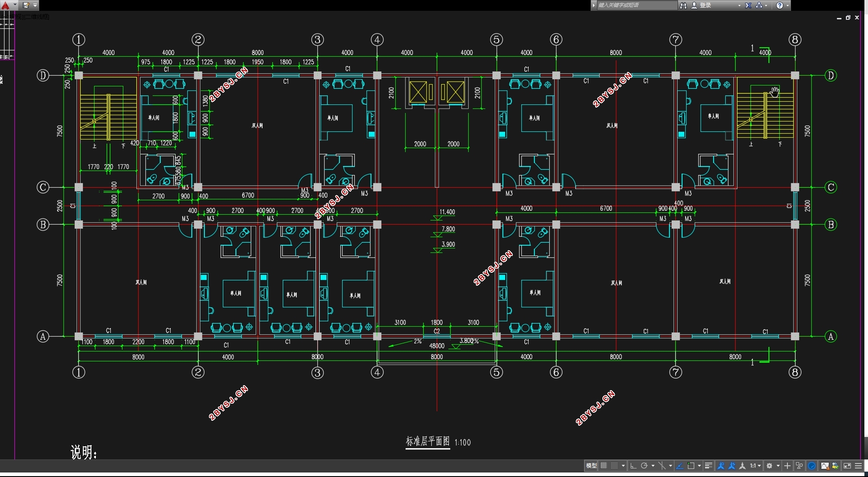Viewport: 868px width, 477px height.
Task: Select the 7.800 elevation text
Action: [x=448, y=229]
